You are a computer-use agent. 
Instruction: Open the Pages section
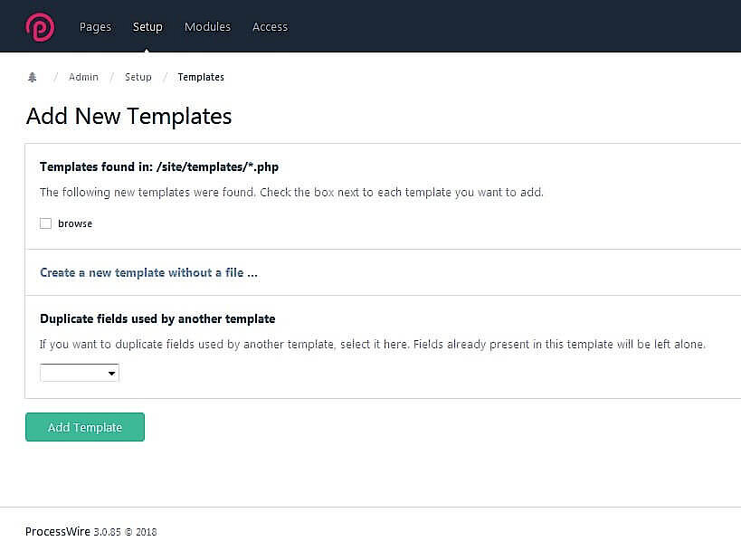click(x=95, y=27)
